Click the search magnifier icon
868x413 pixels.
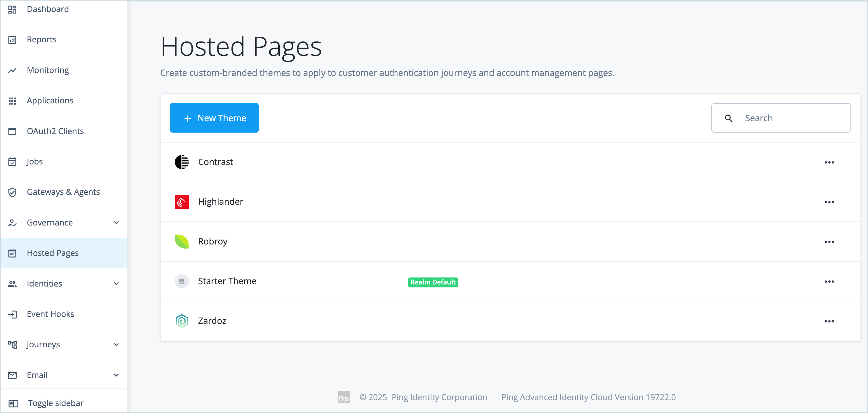(x=729, y=118)
